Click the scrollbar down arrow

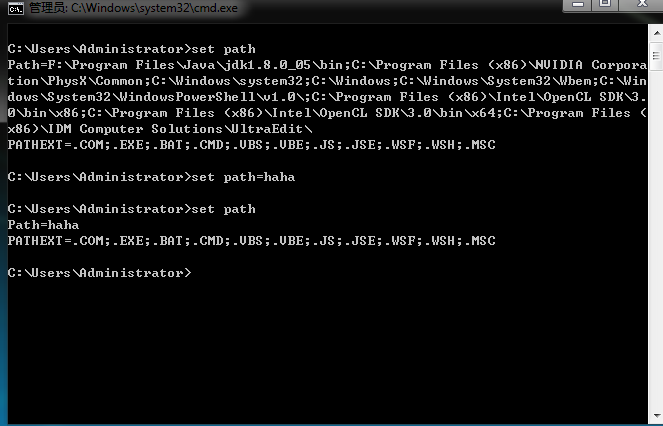657,415
